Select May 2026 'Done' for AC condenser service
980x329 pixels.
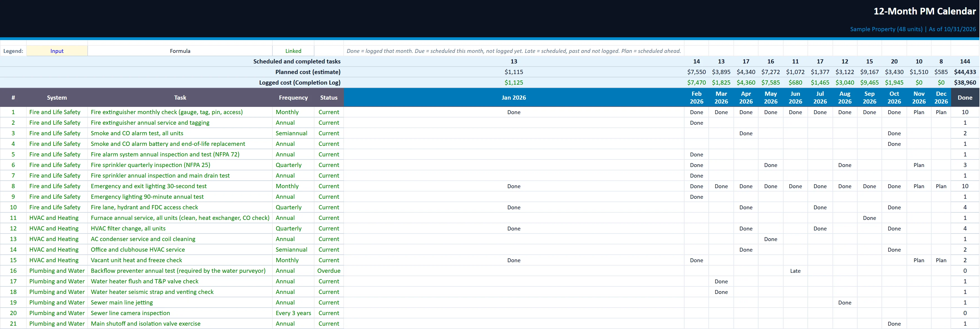point(770,239)
